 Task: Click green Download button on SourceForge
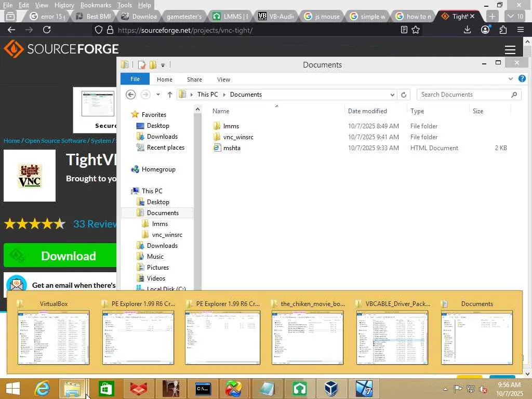click(x=60, y=256)
